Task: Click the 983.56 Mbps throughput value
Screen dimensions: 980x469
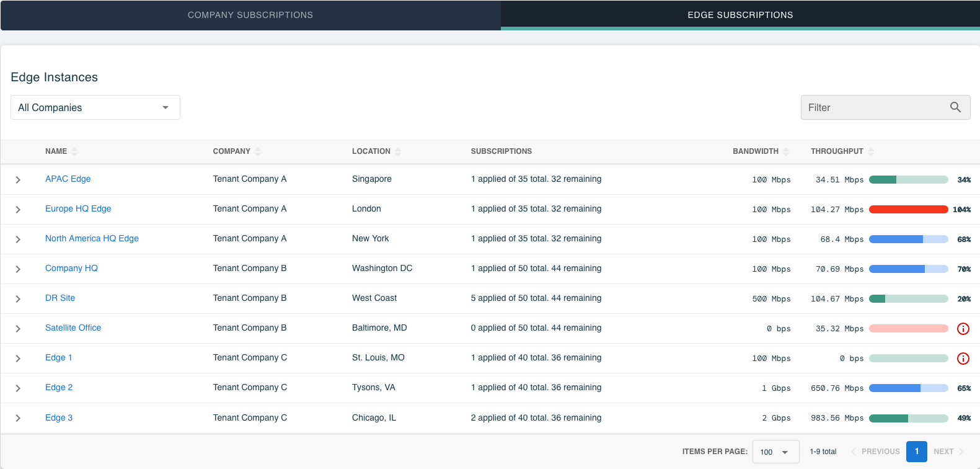Action: click(x=837, y=418)
